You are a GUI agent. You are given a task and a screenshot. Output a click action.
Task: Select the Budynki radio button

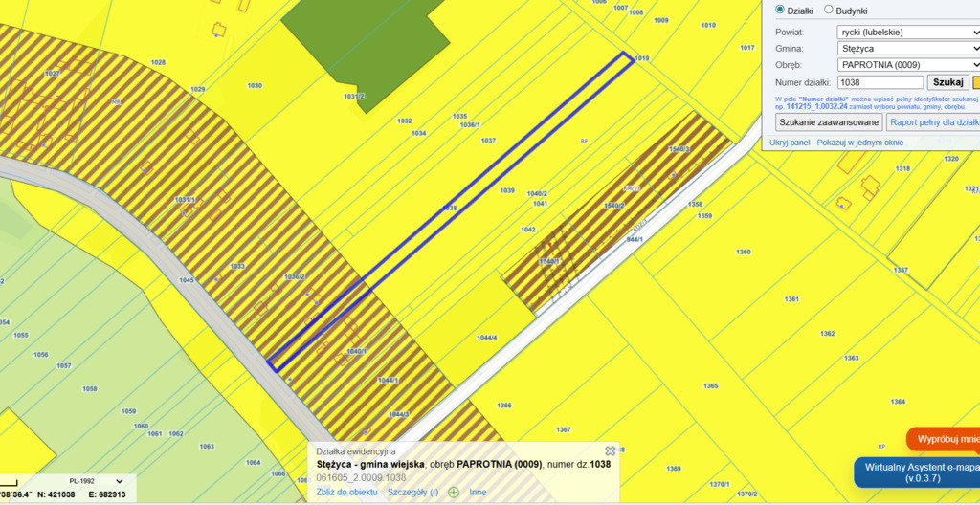[x=829, y=10]
